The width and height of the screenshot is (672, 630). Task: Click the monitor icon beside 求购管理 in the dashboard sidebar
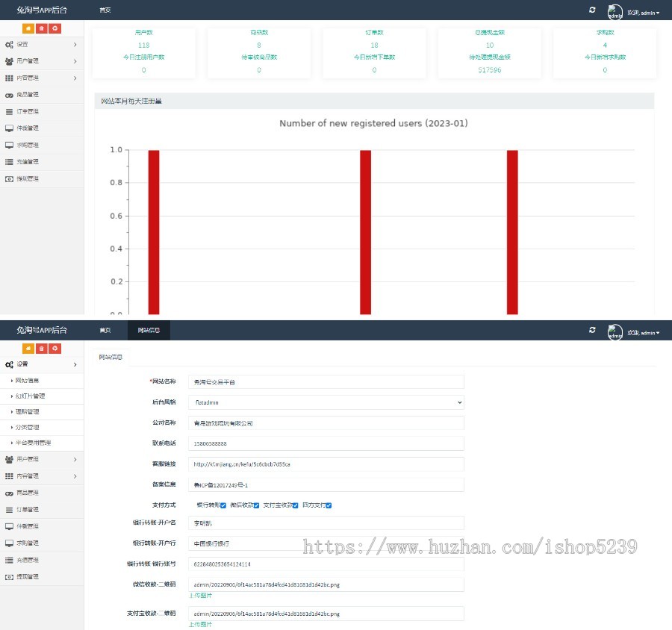click(x=9, y=146)
